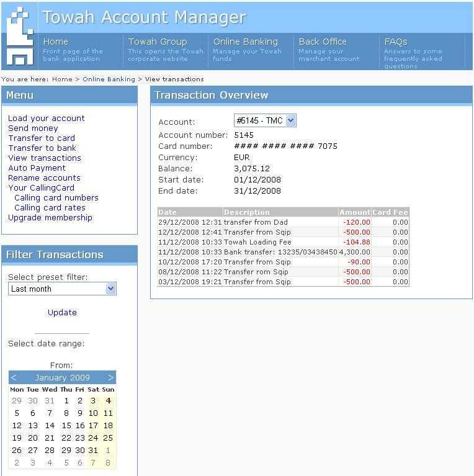The height and width of the screenshot is (476, 474).
Task: Choose Transfer to bank menu link
Action: pyautogui.click(x=42, y=148)
